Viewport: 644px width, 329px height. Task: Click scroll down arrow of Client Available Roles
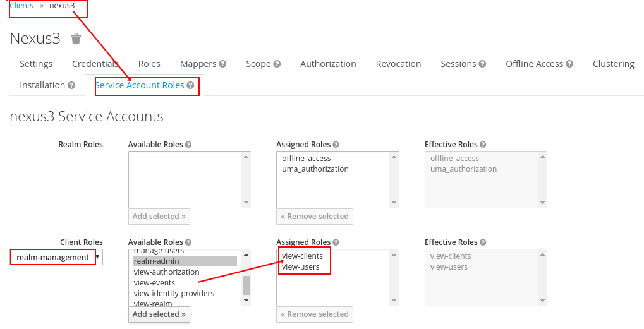246,301
